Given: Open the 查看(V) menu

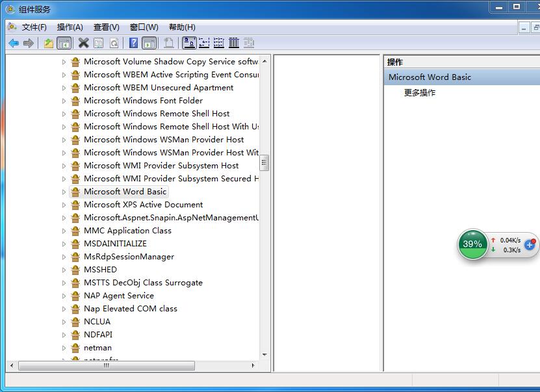Looking at the screenshot, I should pyautogui.click(x=107, y=27).
